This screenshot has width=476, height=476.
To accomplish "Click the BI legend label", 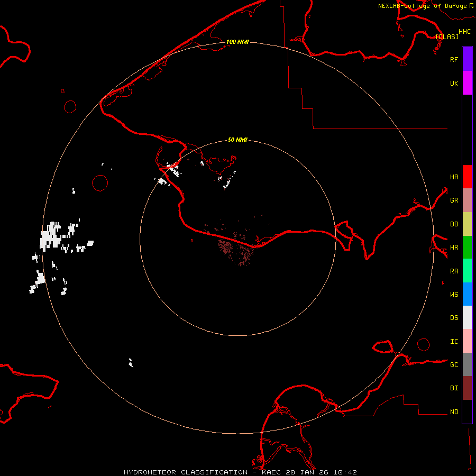I will [454, 388].
